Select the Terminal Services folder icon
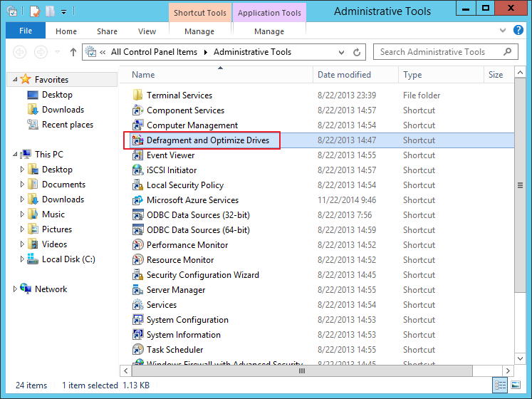The height and width of the screenshot is (399, 532). (138, 95)
